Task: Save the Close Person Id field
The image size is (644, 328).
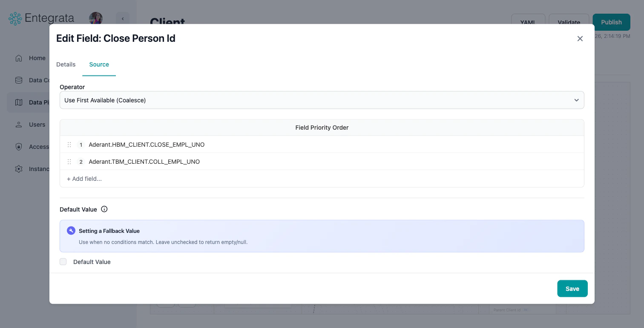Action: [572, 288]
